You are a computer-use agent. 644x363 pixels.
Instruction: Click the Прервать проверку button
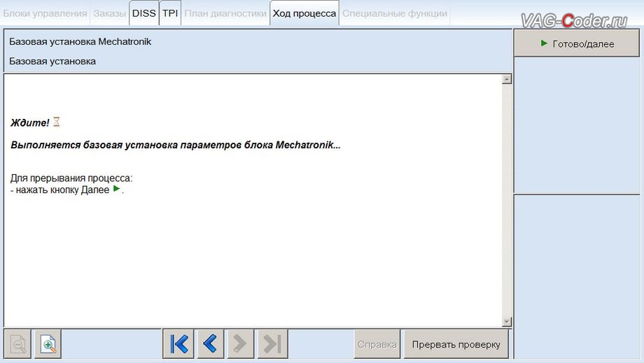(x=456, y=345)
